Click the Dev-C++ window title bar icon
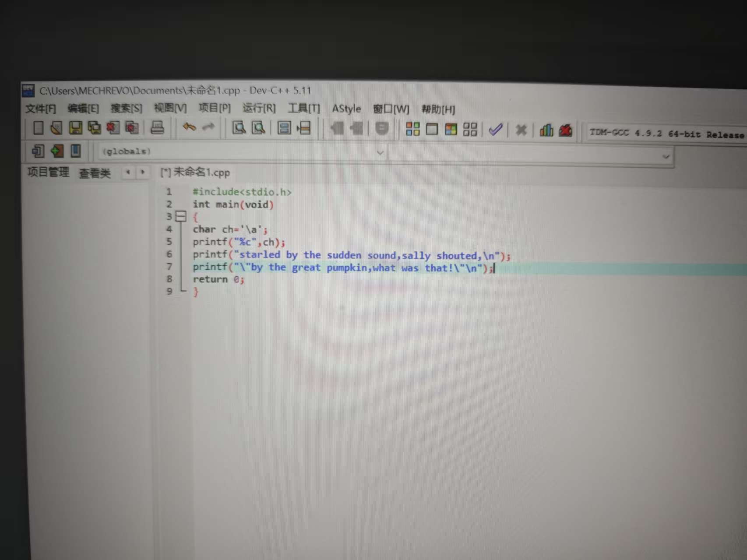The image size is (747, 560). point(28,91)
